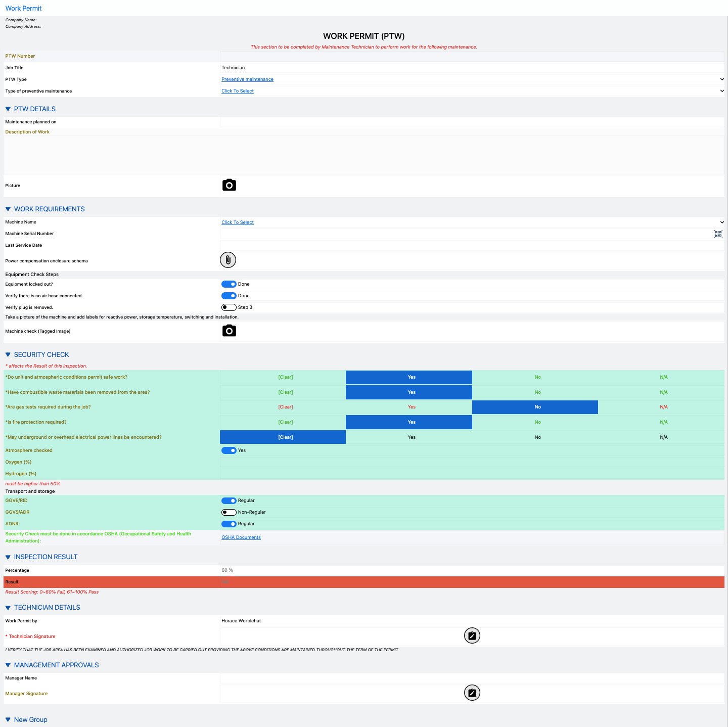Screen dimensions: 728x727
Task: Open the OSHA Documents link
Action: (241, 537)
